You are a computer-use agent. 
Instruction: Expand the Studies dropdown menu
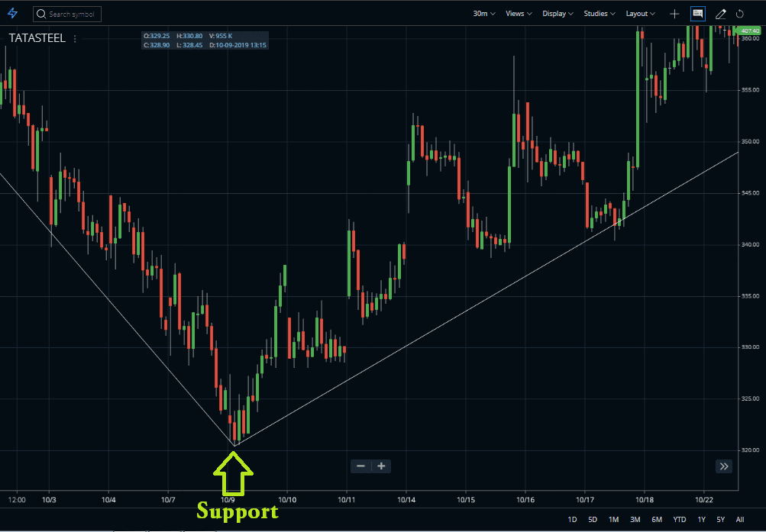click(600, 14)
